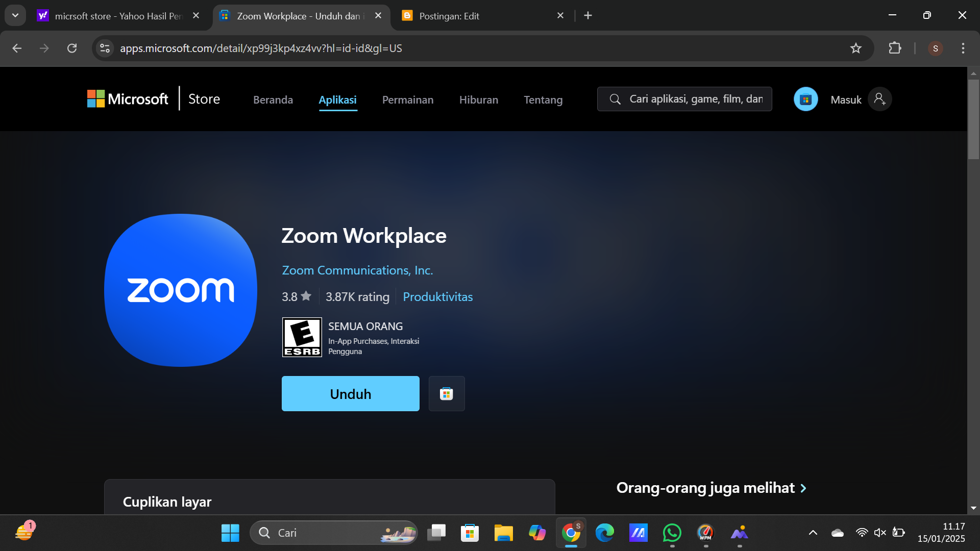
Task: Click the forward navigation arrow
Action: tap(44, 48)
